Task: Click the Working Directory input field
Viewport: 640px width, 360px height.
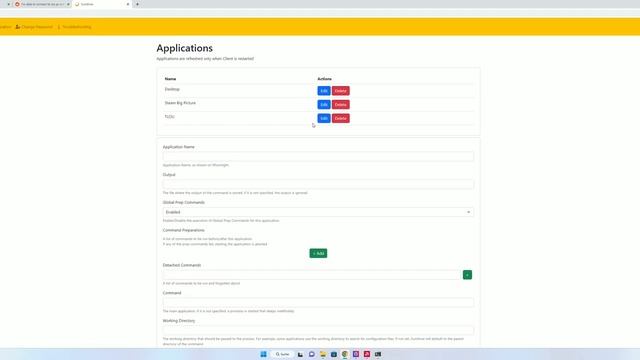Action: [318, 330]
